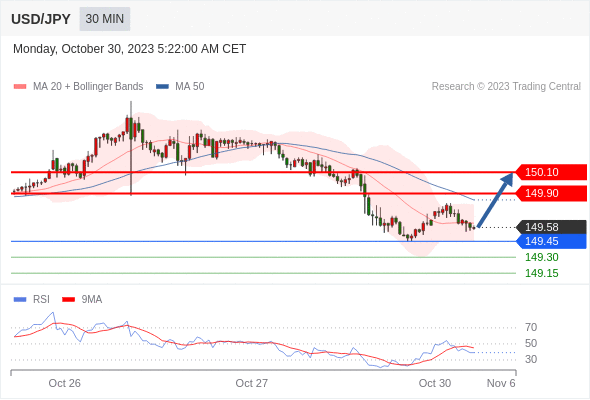This screenshot has width=590, height=400.
Task: Click the 149.45 blue pivot price tag
Action: click(551, 241)
